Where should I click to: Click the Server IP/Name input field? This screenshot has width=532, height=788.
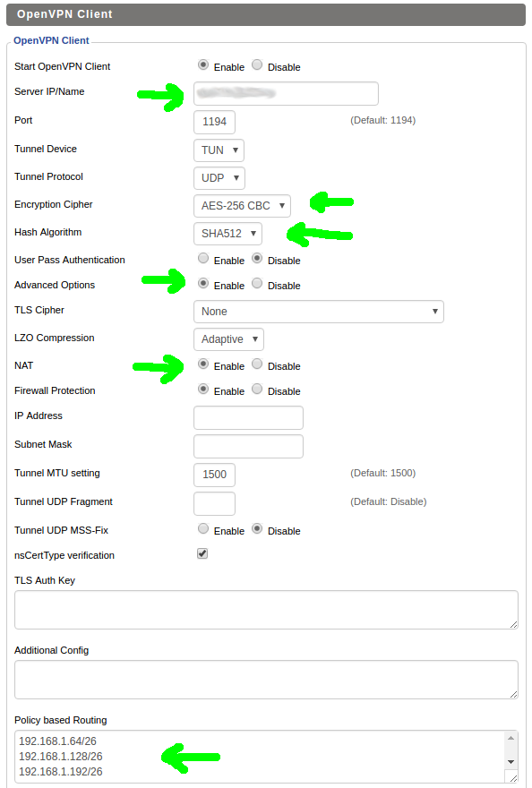(x=286, y=93)
